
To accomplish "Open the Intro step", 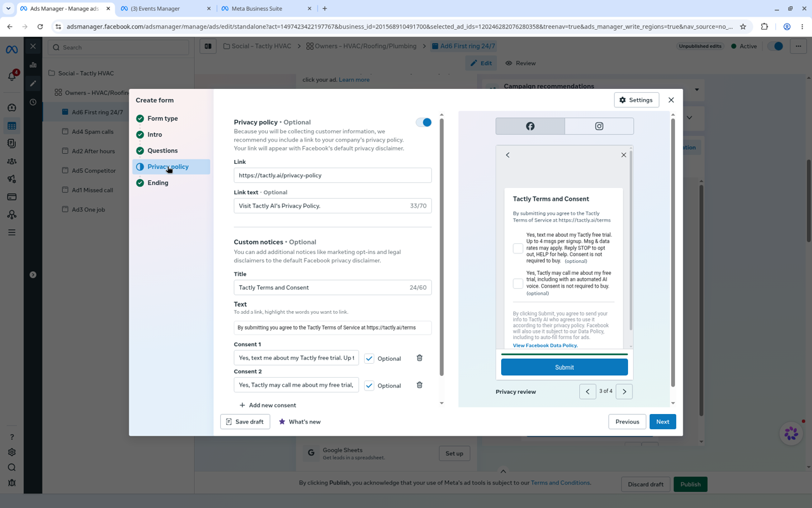I will (x=171, y=135).
